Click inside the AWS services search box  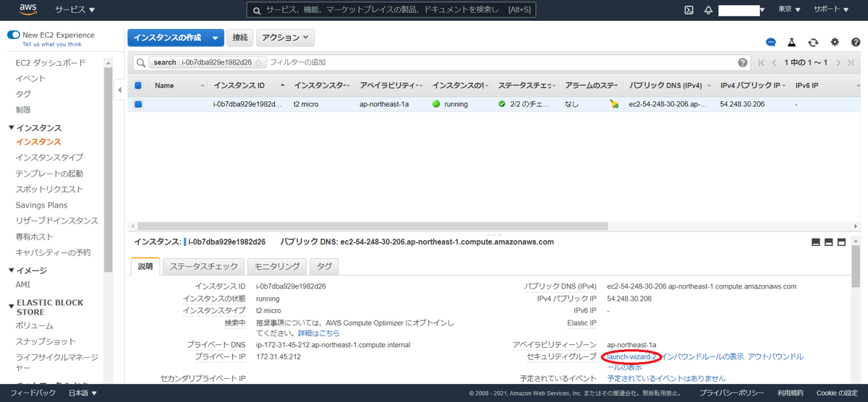[391, 9]
